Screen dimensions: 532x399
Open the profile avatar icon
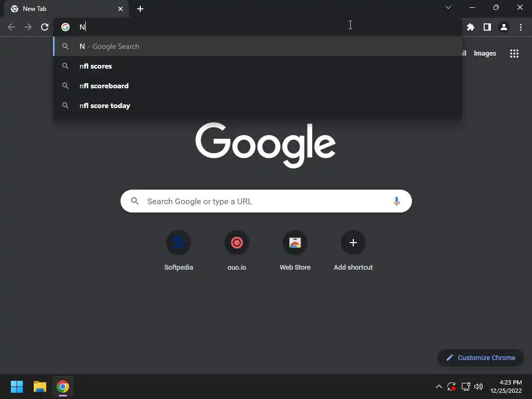[504, 27]
